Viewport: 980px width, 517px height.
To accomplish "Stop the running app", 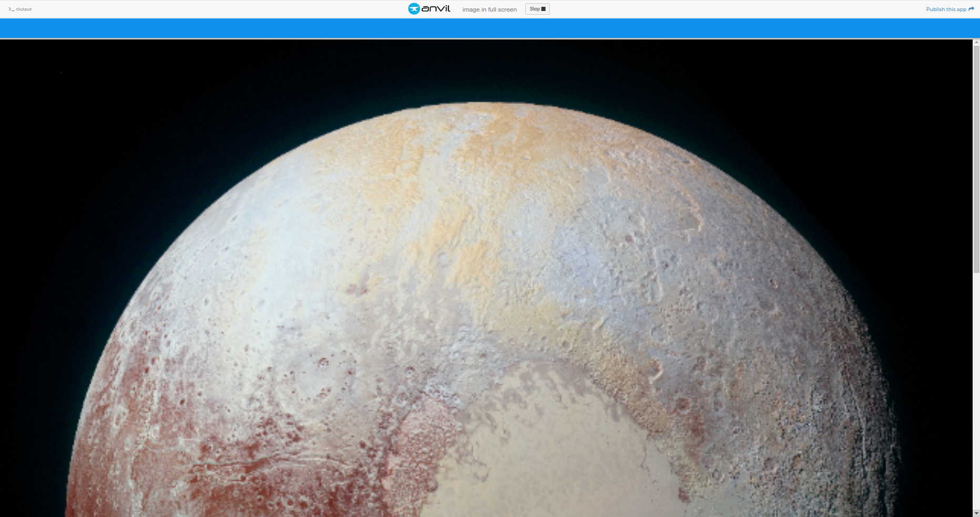I will (537, 9).
